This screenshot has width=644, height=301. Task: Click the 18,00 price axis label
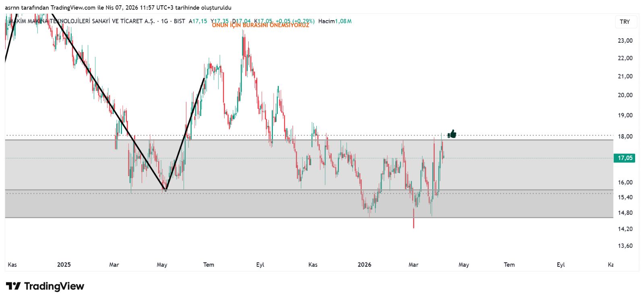(x=625, y=136)
